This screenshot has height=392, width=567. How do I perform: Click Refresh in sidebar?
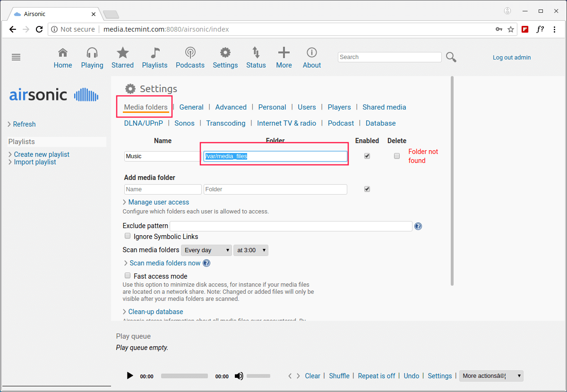coord(25,124)
